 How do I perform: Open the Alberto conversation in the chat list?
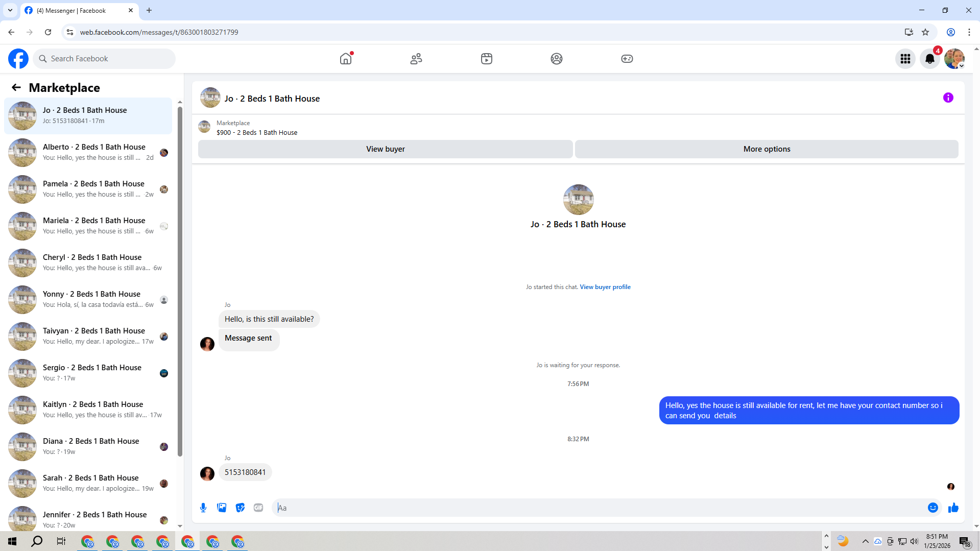88,153
